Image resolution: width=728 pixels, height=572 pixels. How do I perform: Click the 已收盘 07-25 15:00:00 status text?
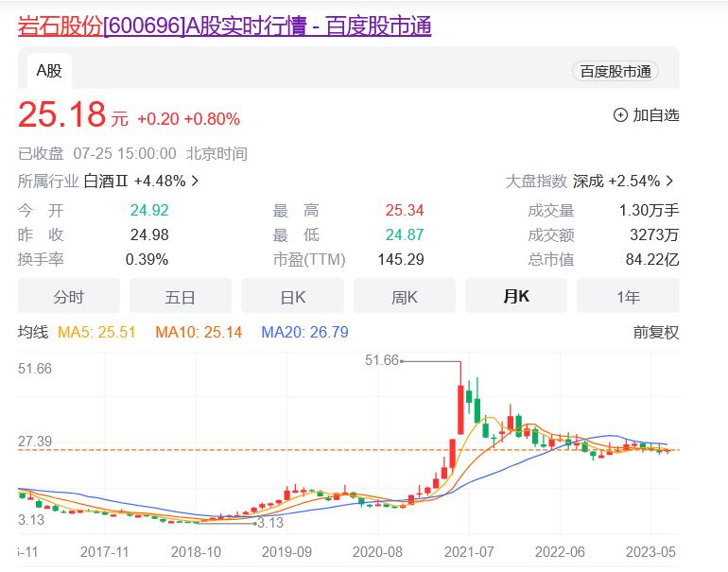point(97,154)
